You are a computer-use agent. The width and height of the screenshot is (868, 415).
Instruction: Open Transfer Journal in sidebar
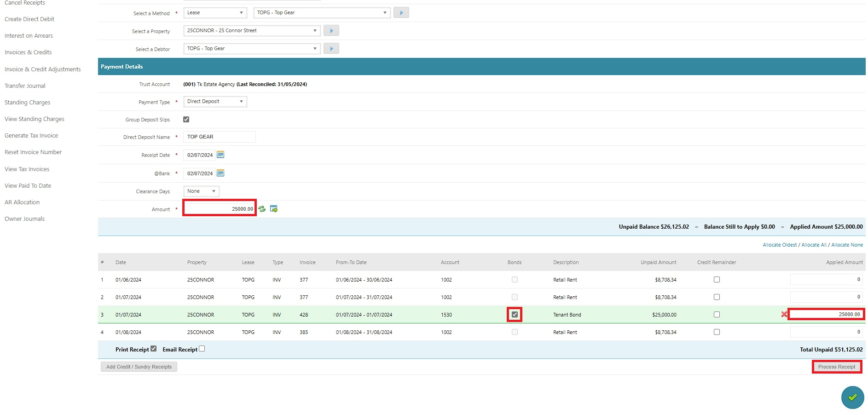25,86
